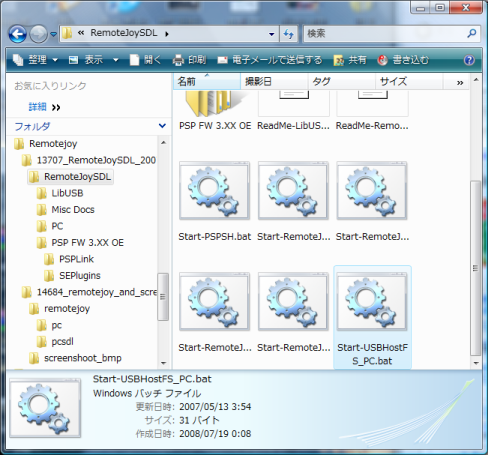This screenshot has height=455, width=488.
Task: Open the Help question mark icon
Action: coord(469,60)
